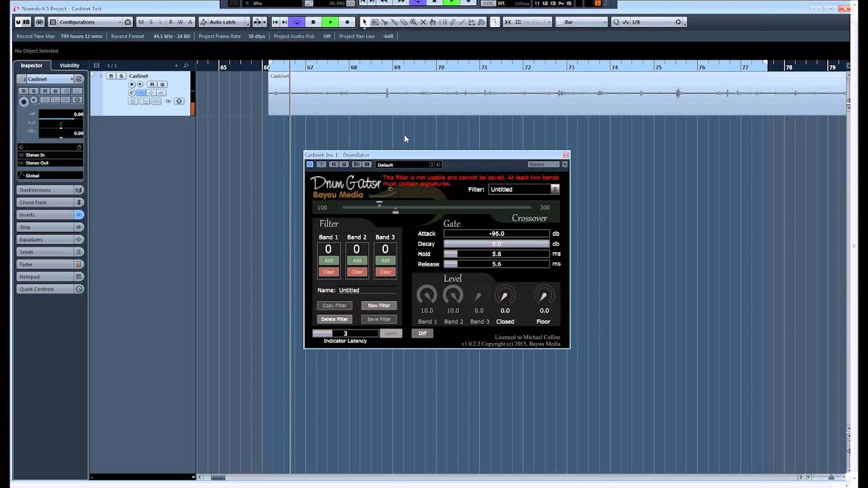The width and height of the screenshot is (868, 488).
Task: Click the find tracks search icon
Action: coord(186,65)
